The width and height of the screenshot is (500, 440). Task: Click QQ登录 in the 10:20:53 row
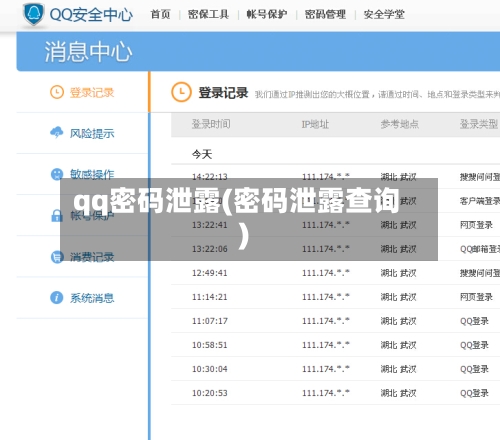pyautogui.click(x=474, y=393)
